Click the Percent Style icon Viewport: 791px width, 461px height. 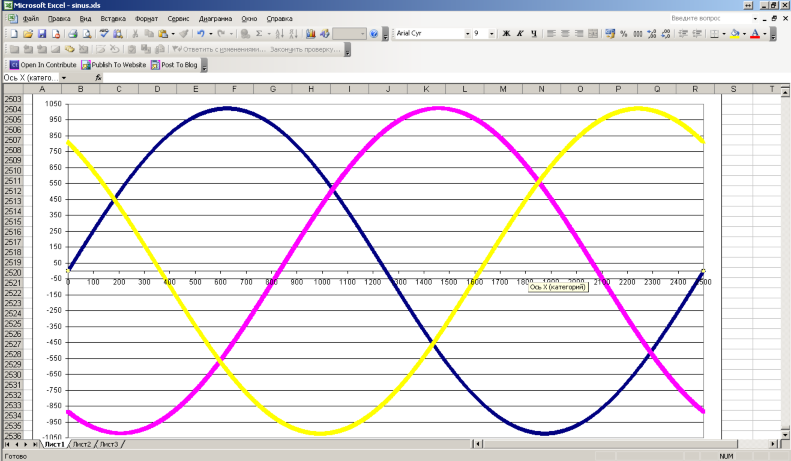pos(623,34)
